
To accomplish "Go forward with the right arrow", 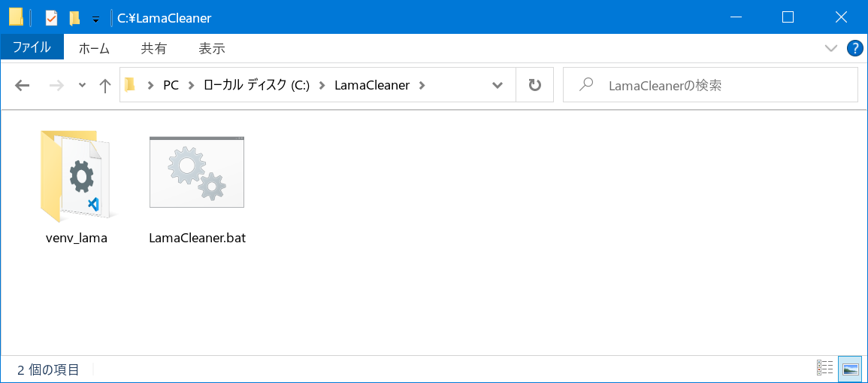I will point(57,85).
